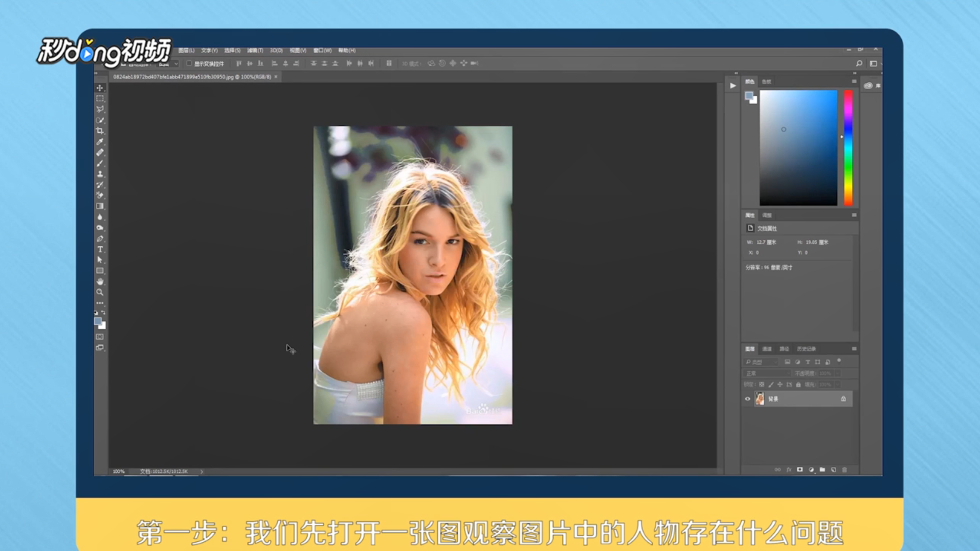Select the Crop tool

coord(100,131)
